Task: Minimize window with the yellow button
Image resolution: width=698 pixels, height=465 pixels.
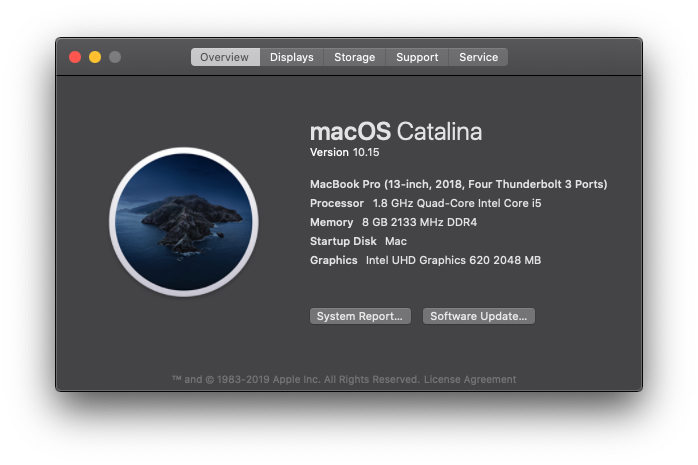Action: pyautogui.click(x=95, y=57)
